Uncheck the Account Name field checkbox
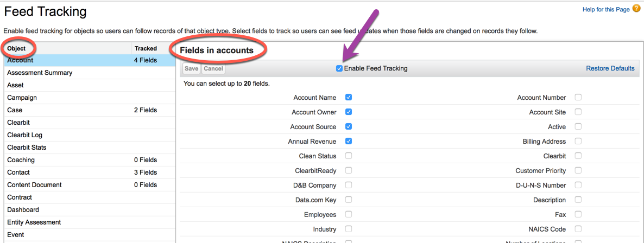 click(349, 98)
